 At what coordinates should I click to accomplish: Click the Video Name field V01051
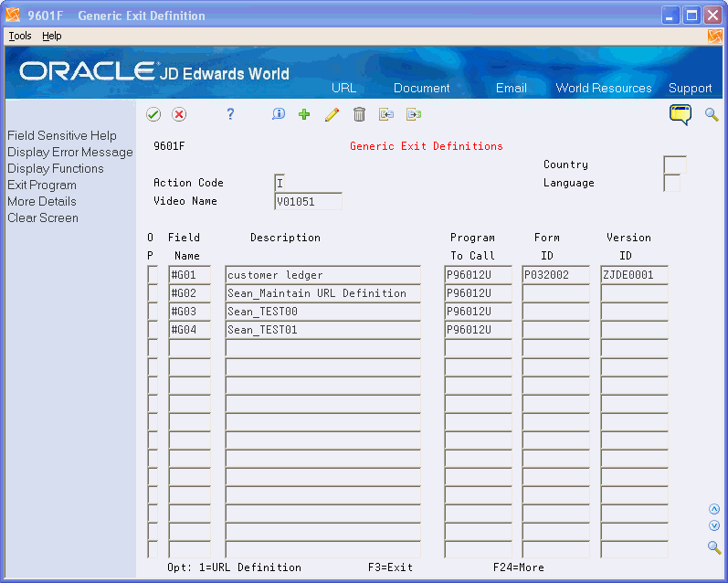click(x=309, y=202)
